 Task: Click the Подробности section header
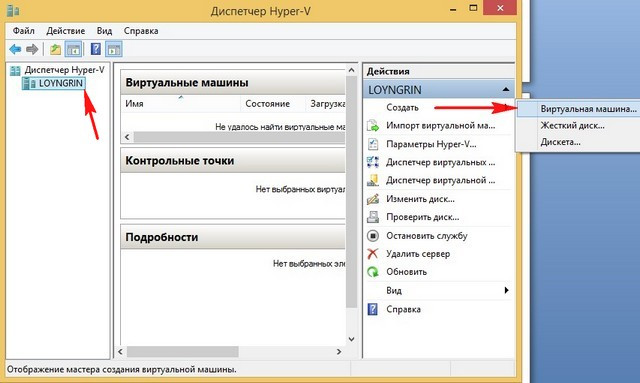pos(233,237)
